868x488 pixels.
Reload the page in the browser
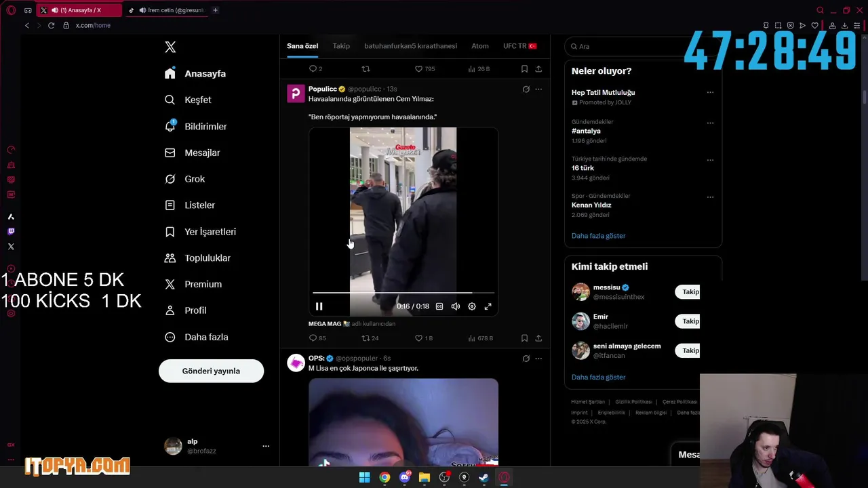51,25
